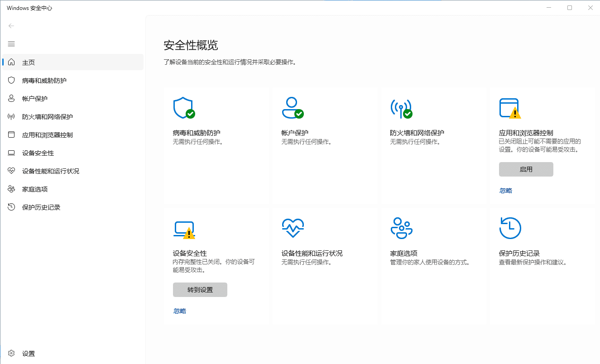Open 设备安全性 in the sidebar
This screenshot has height=364, width=600.
[x=73, y=153]
